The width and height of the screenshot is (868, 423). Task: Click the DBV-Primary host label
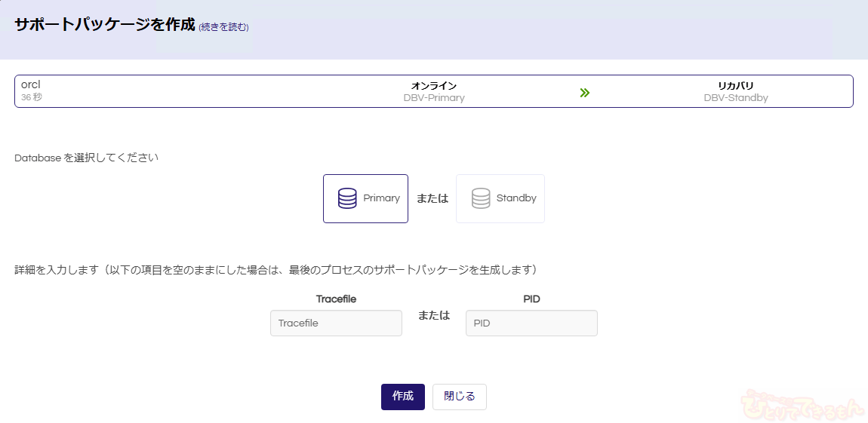coord(434,98)
